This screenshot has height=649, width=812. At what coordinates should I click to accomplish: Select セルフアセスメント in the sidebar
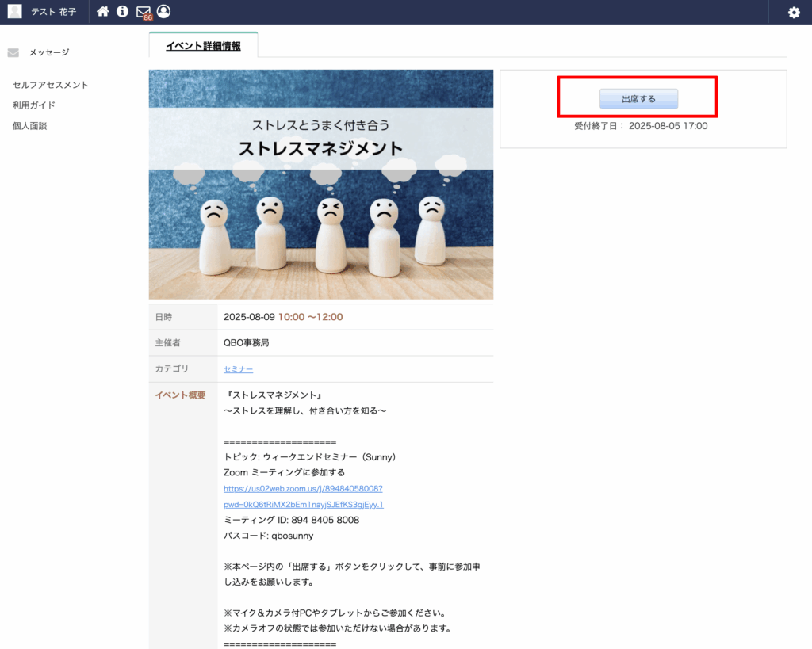(x=51, y=85)
